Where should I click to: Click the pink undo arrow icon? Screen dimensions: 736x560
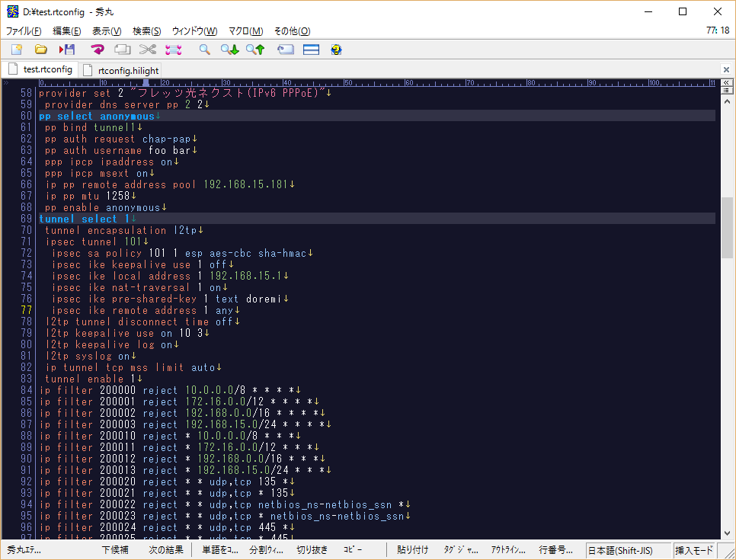click(98, 50)
